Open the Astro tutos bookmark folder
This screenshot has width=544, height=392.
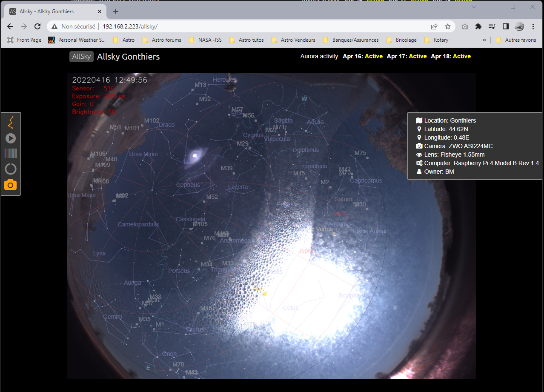click(x=247, y=40)
